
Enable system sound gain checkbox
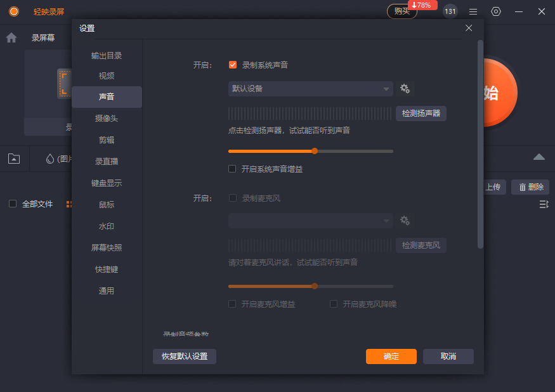point(232,169)
